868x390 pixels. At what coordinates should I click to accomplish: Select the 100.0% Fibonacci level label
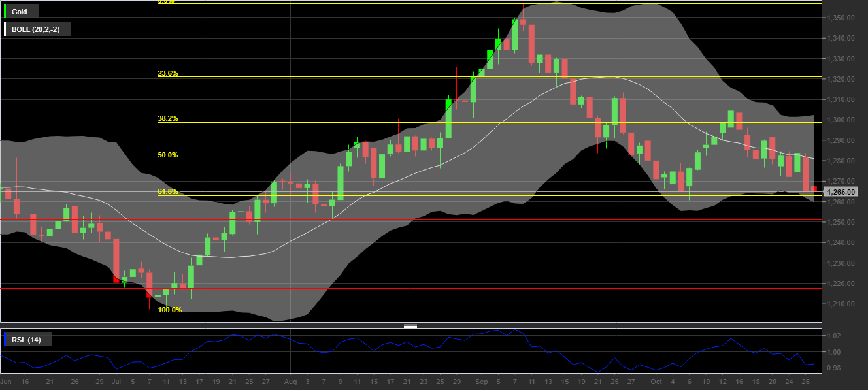pos(169,310)
